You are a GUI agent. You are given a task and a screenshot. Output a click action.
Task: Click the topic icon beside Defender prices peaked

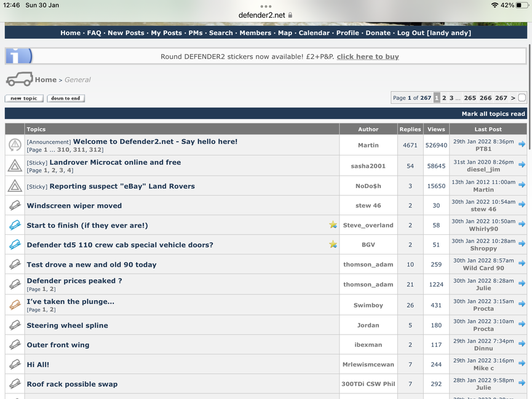15,284
